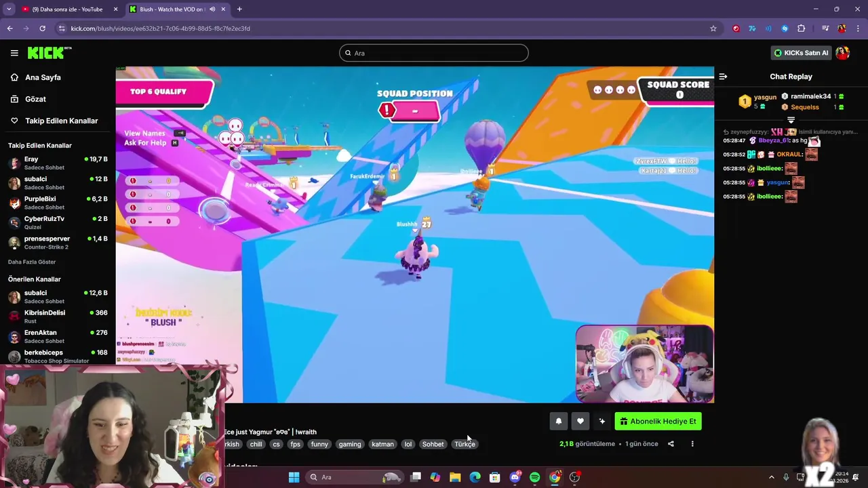
Task: Focus the Kick search field Ara
Action: tap(434, 53)
